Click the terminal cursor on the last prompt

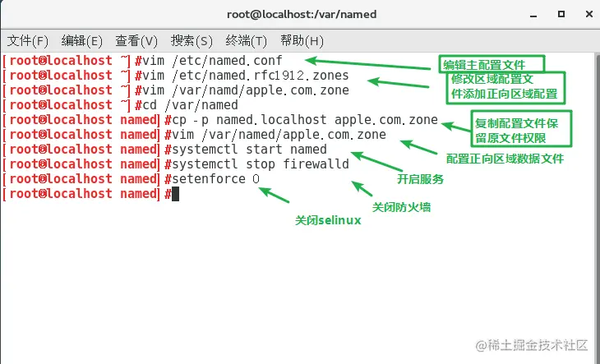pyautogui.click(x=175, y=194)
